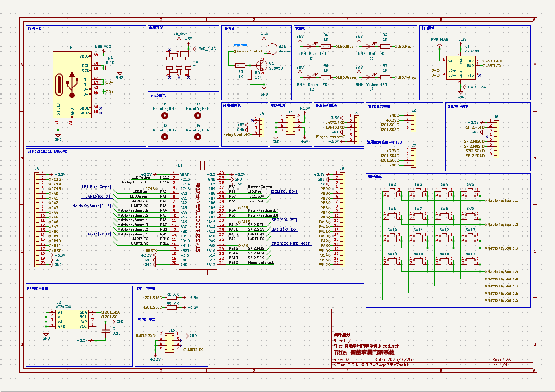Click the UART1.TX label beside CH340N
Image resolution: width=555 pixels, height=392 pixels.
coord(492,66)
